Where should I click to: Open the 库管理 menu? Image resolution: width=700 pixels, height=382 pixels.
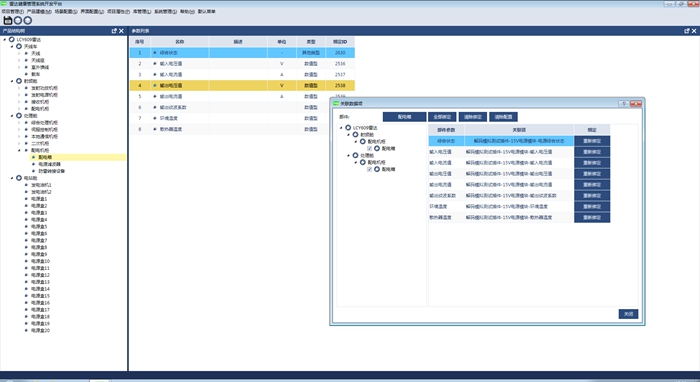coord(142,12)
